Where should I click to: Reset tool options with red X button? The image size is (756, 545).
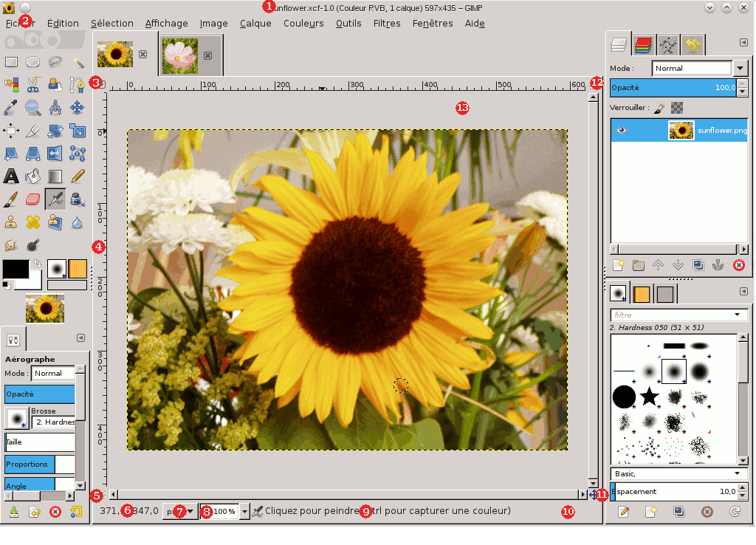tap(55, 512)
